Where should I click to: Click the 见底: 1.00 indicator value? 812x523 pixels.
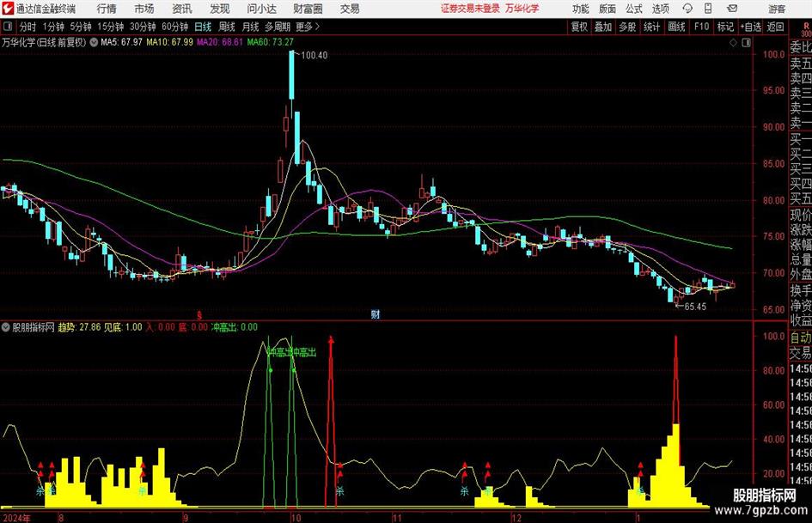click(x=123, y=327)
